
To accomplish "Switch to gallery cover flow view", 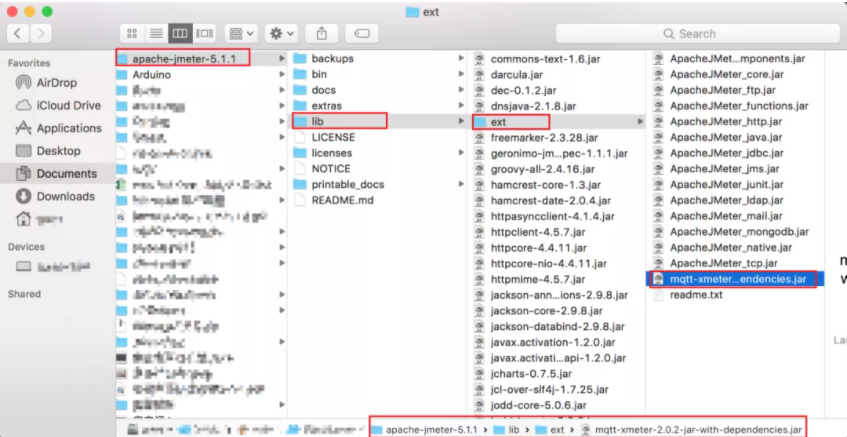I will coord(204,33).
